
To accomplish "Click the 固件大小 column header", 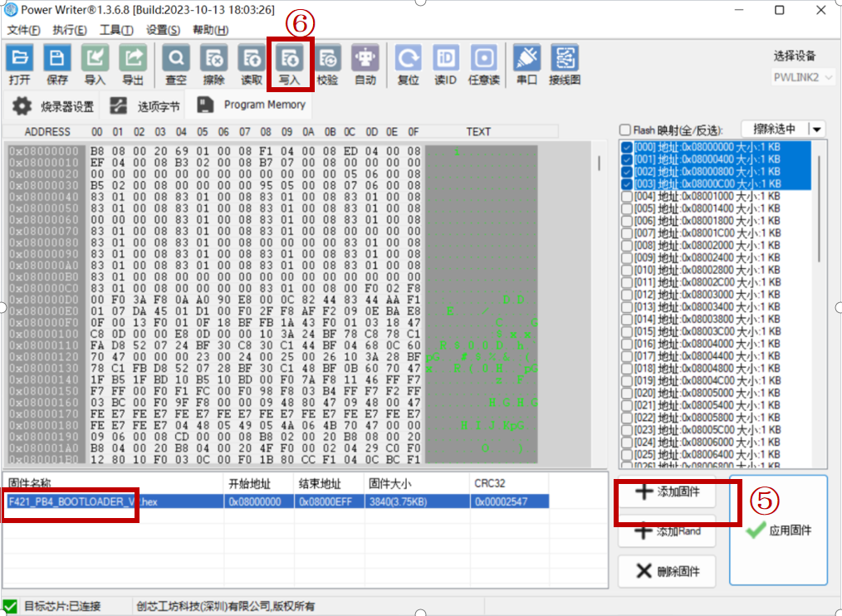I will point(417,483).
